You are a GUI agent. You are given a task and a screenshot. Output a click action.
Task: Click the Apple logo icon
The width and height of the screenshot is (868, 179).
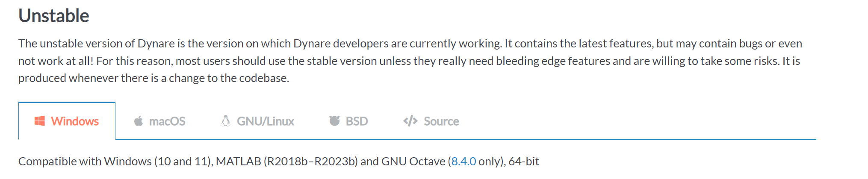[139, 121]
